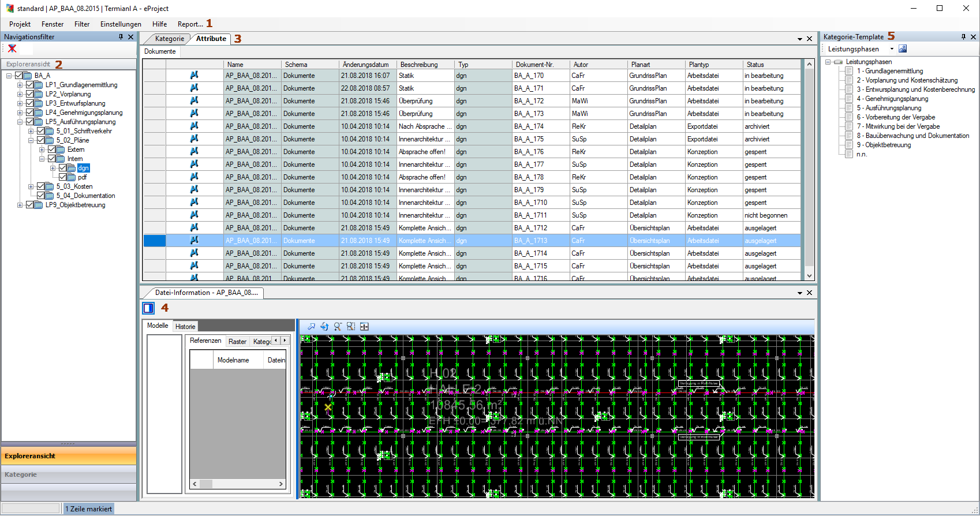The height and width of the screenshot is (516, 980).
Task: Click the folder icon of LP9_Objektbetreuung
Action: [x=39, y=205]
